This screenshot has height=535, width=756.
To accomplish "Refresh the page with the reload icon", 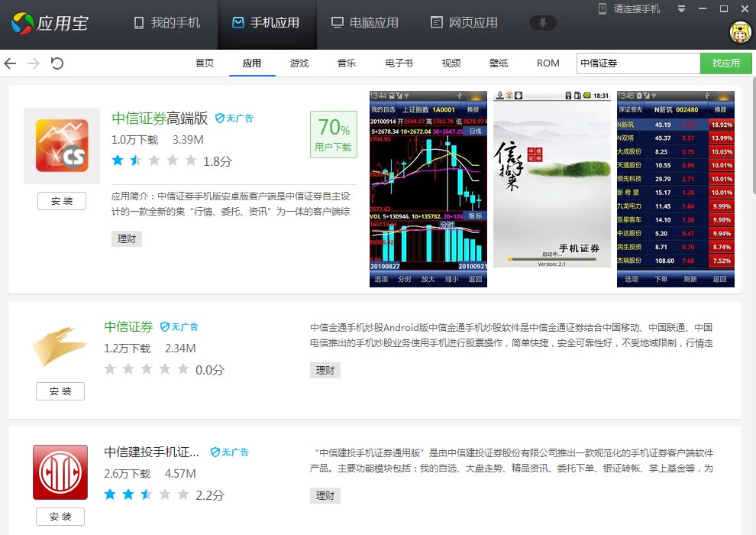I will tap(57, 63).
